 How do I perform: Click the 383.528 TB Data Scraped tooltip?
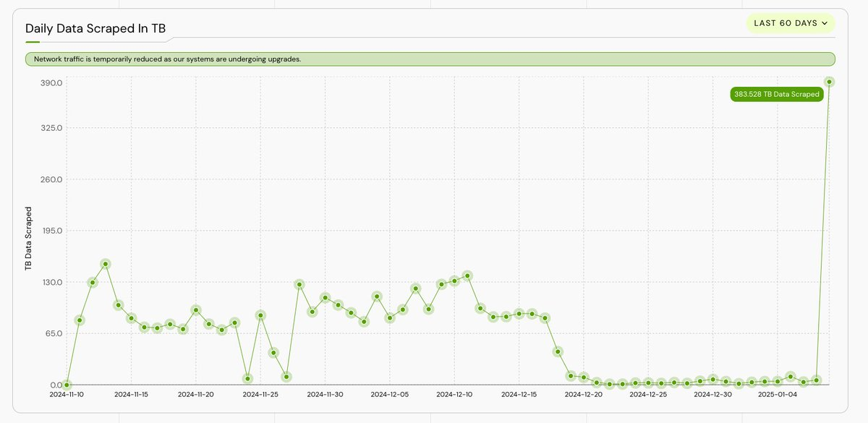(776, 94)
